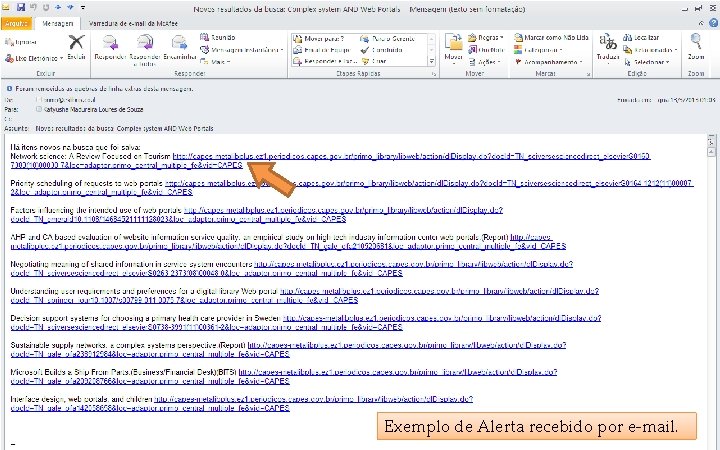The image size is (720, 450).
Task: Select the Email de Equipe quick step
Action: tap(322, 50)
